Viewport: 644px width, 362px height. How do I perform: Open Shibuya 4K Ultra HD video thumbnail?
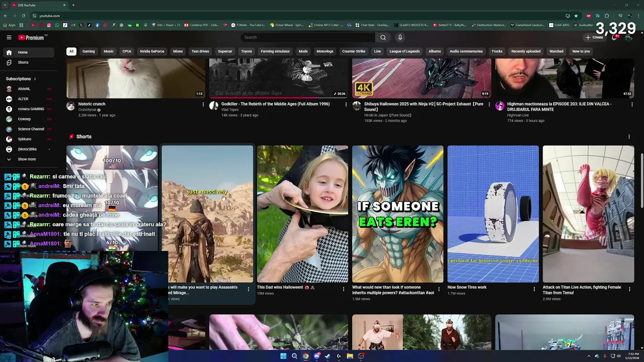(422, 78)
